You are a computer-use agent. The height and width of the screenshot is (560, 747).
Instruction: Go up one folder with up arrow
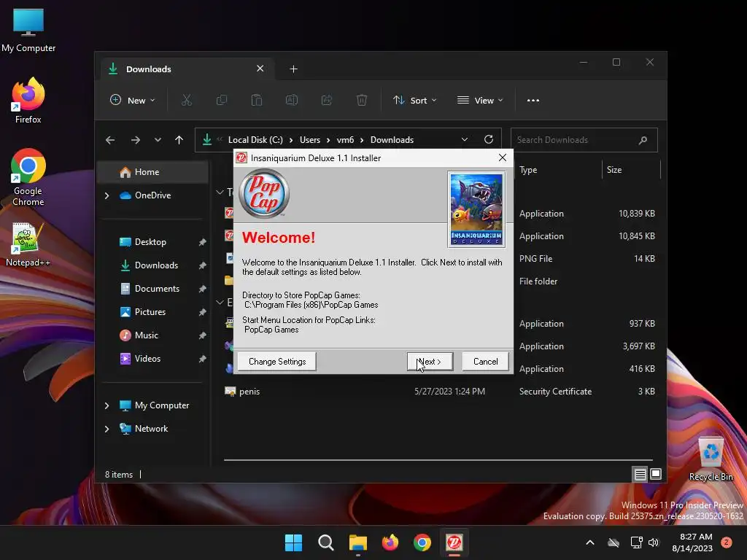[x=179, y=140]
